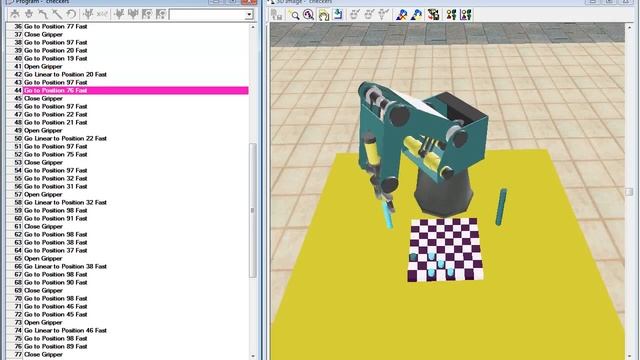The image size is (640, 360).
Task: Open the Program toolbar combo box dropdown
Action: point(249,15)
